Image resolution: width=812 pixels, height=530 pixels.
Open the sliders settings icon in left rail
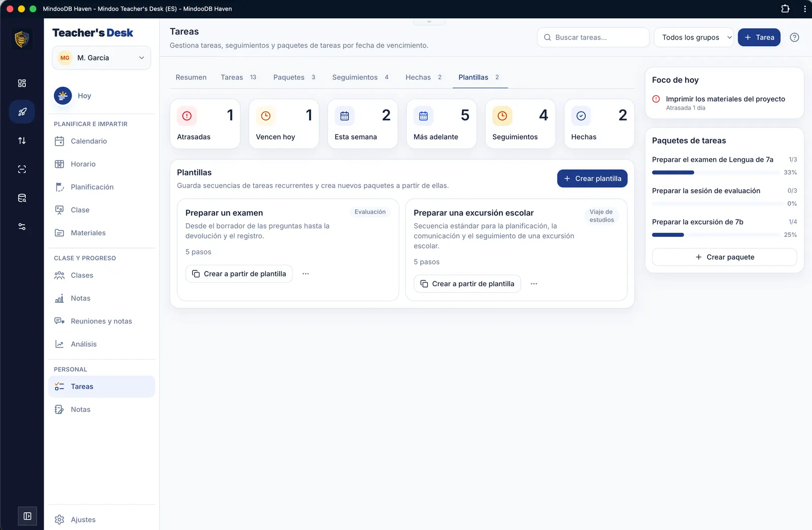coord(22,227)
